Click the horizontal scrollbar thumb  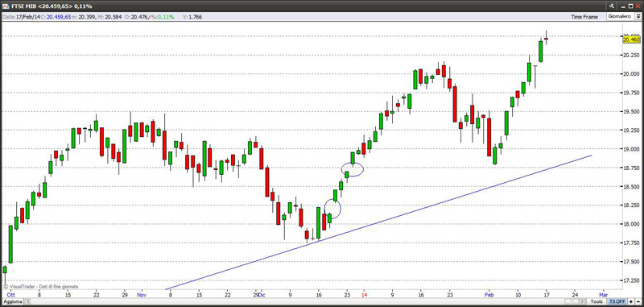tap(572, 301)
